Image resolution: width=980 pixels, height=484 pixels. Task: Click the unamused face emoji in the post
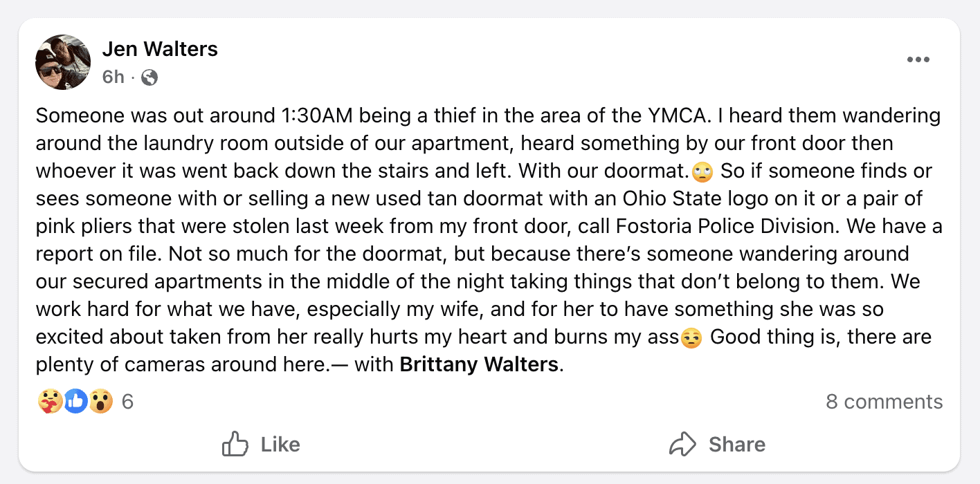point(691,338)
